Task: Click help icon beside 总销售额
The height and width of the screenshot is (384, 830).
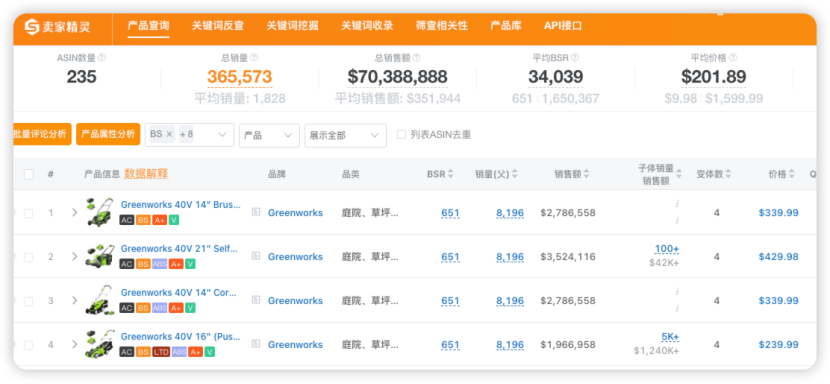Action: tap(417, 57)
